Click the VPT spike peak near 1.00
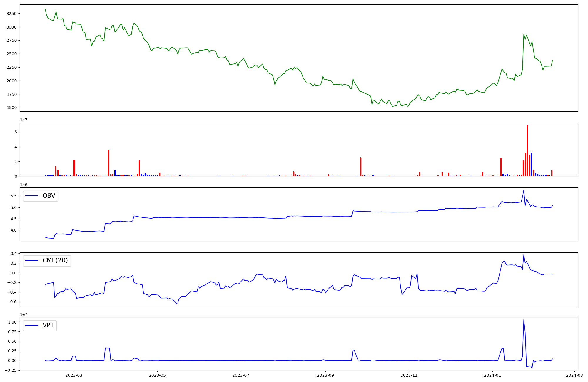This screenshot has height=382, width=588. [x=524, y=320]
